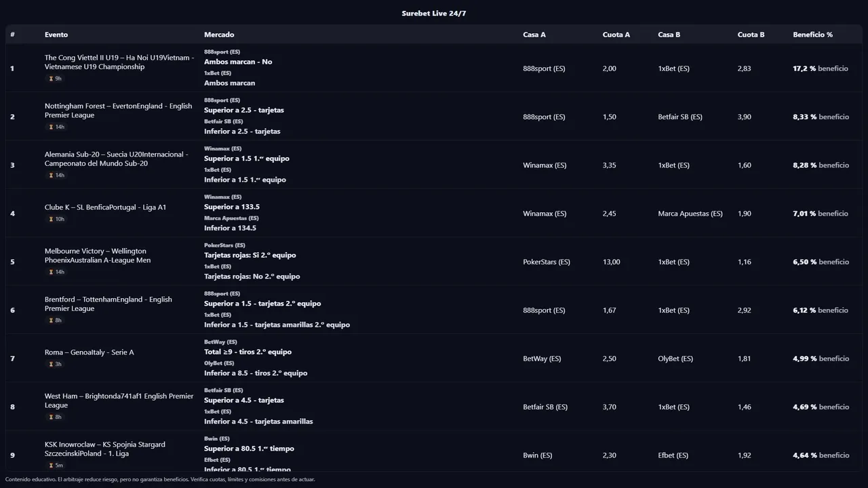Click the Mercado column header

click(219, 35)
